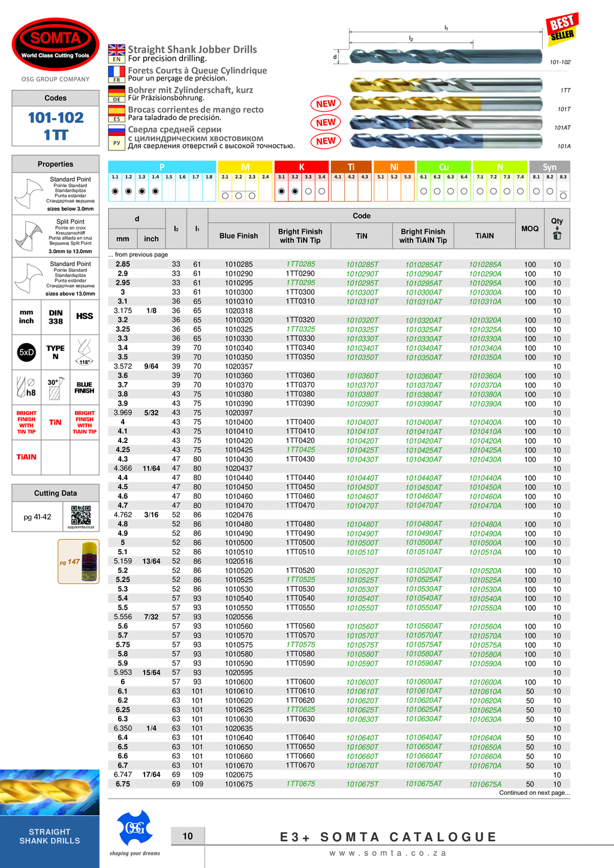Viewport: 614px width, 868px height.
Task: Click the Qty box icon in table header
Action: tap(557, 235)
